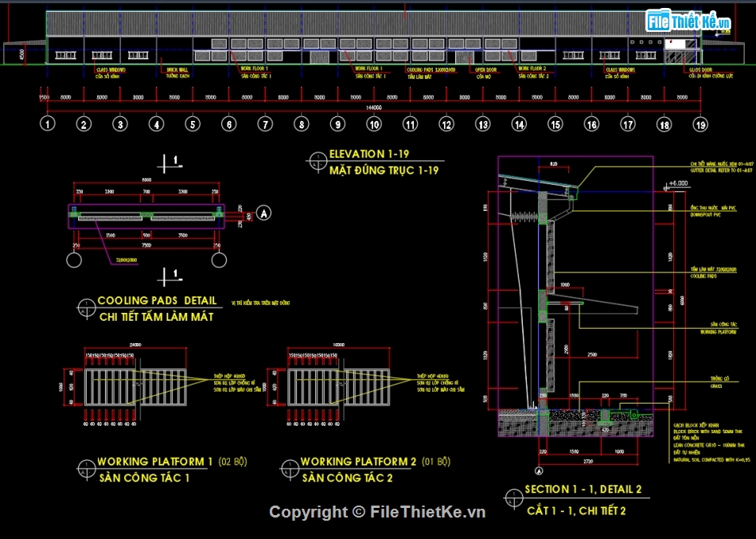756x539 pixels.
Task: Click the 'SÀN CÔNG TÁC 1' drawing subtitle
Action: (144, 478)
